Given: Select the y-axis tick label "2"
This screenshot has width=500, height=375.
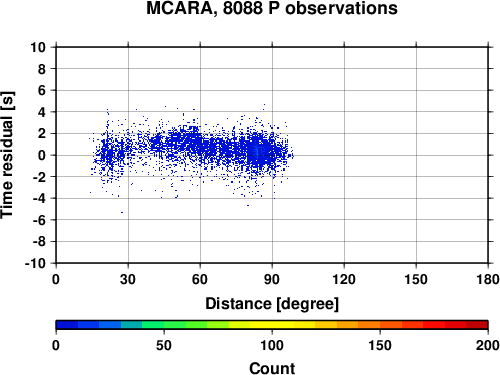Looking at the screenshot, I should point(42,134).
